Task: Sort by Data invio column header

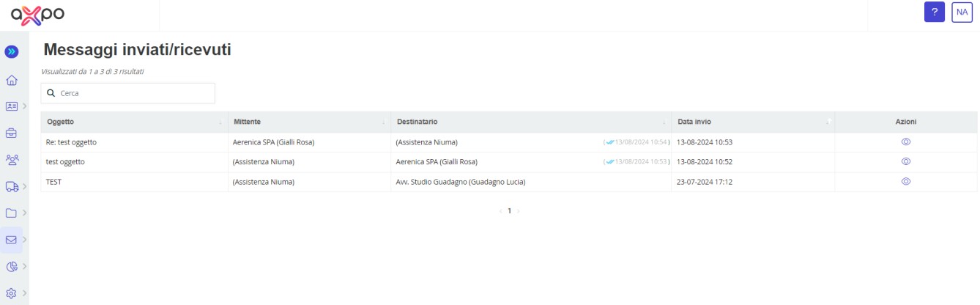Action: coord(753,122)
